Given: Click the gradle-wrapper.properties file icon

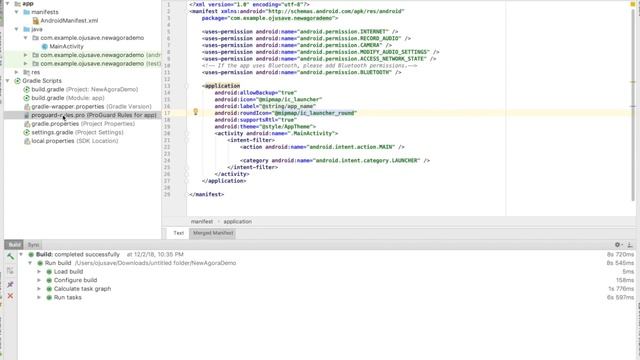Looking at the screenshot, I should tap(27, 107).
